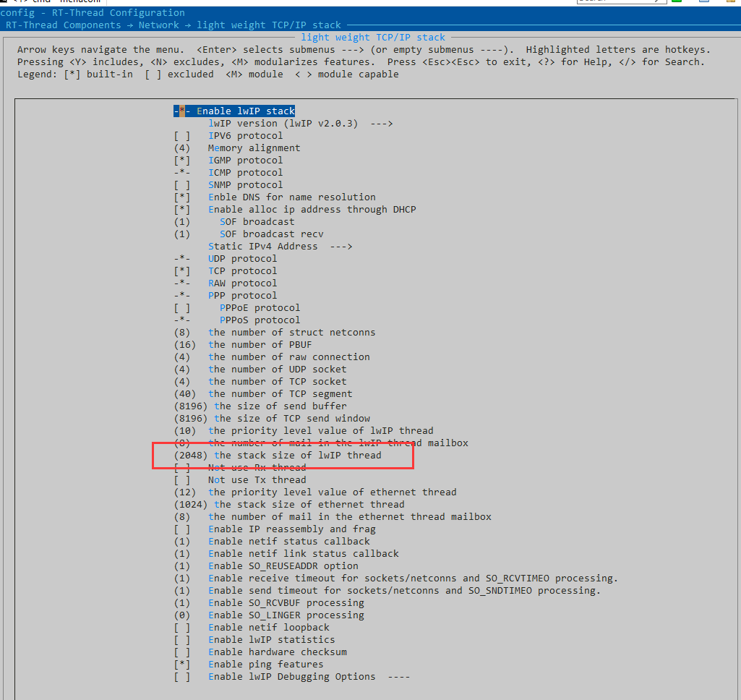The width and height of the screenshot is (741, 700).
Task: Enable the SNMP protocol checkbox
Action: [x=182, y=185]
